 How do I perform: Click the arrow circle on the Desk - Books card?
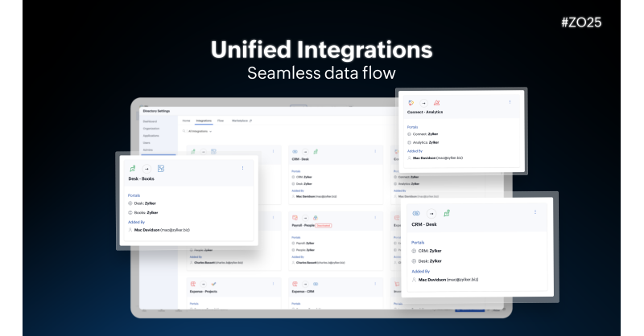(147, 169)
